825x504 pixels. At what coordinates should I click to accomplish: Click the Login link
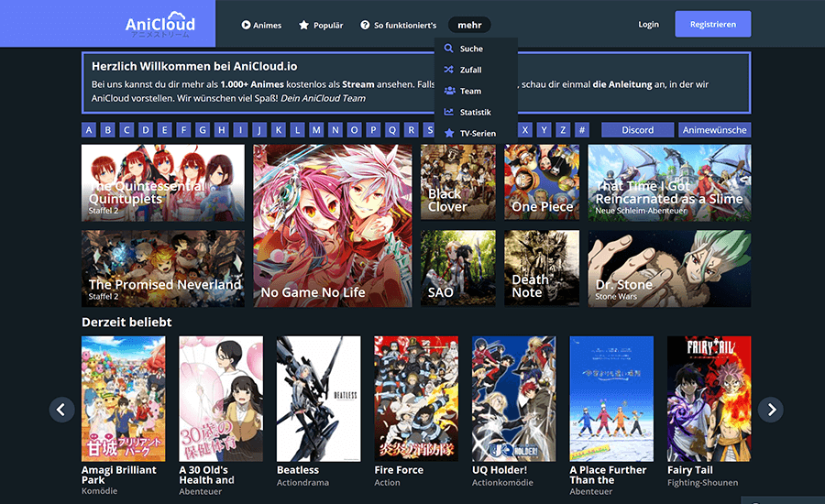(x=648, y=24)
